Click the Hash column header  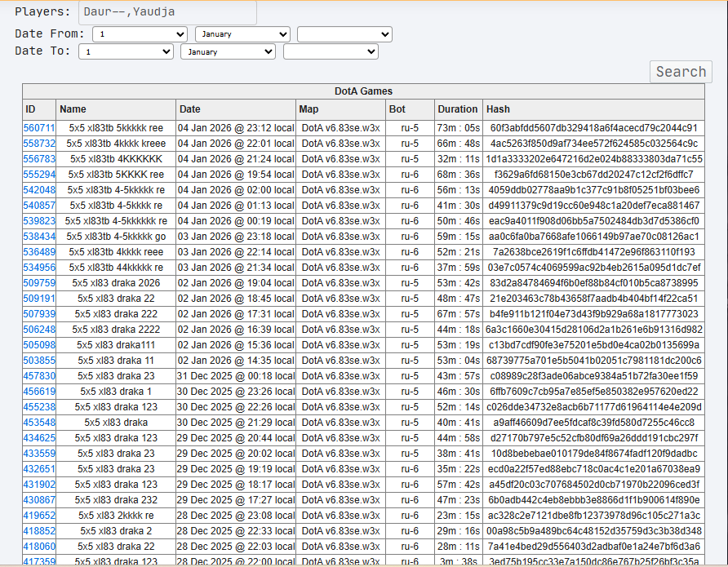click(x=593, y=109)
